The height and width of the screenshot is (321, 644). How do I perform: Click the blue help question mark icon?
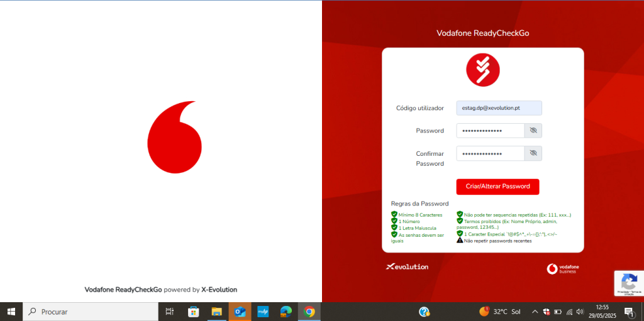424,312
